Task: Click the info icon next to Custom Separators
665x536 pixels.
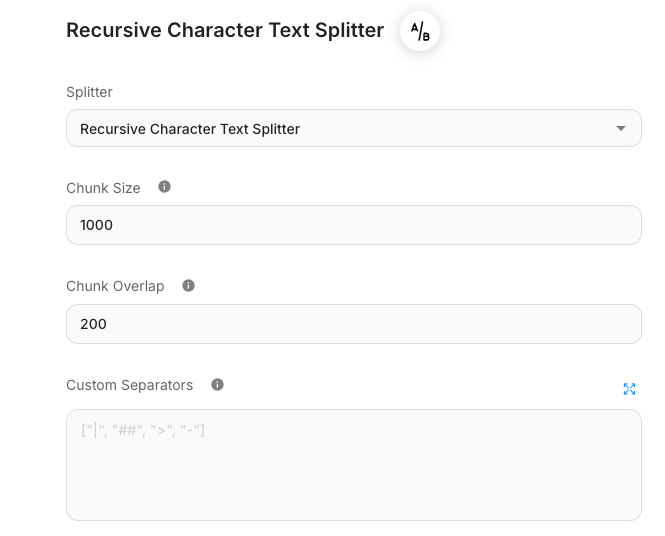Action: coord(218,385)
